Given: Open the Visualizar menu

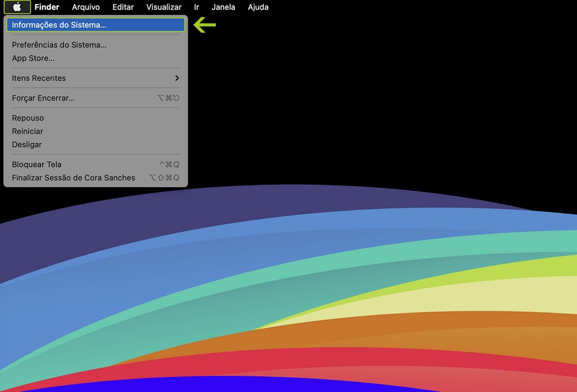Looking at the screenshot, I should (x=164, y=7).
